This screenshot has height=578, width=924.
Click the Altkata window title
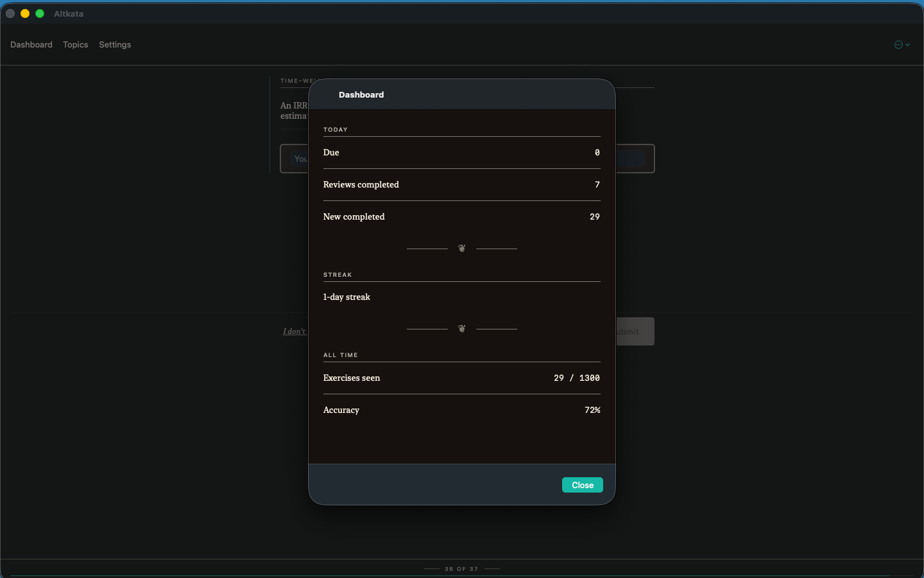coord(69,13)
